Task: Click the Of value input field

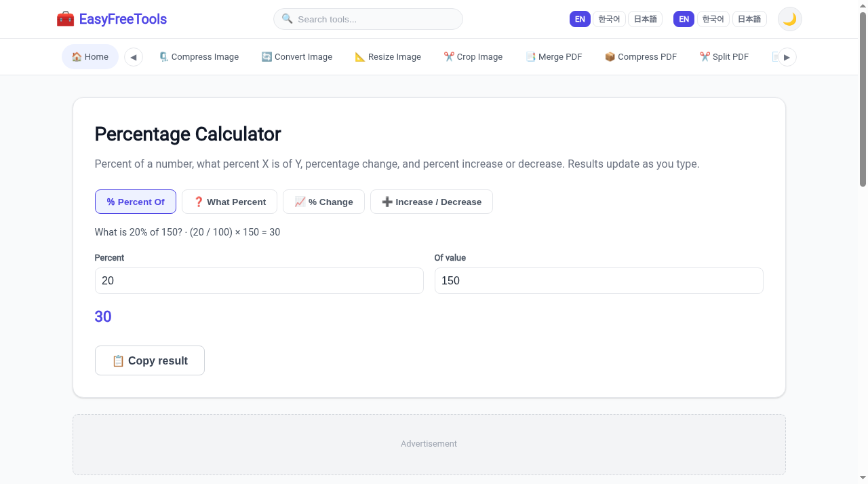Action: (599, 280)
